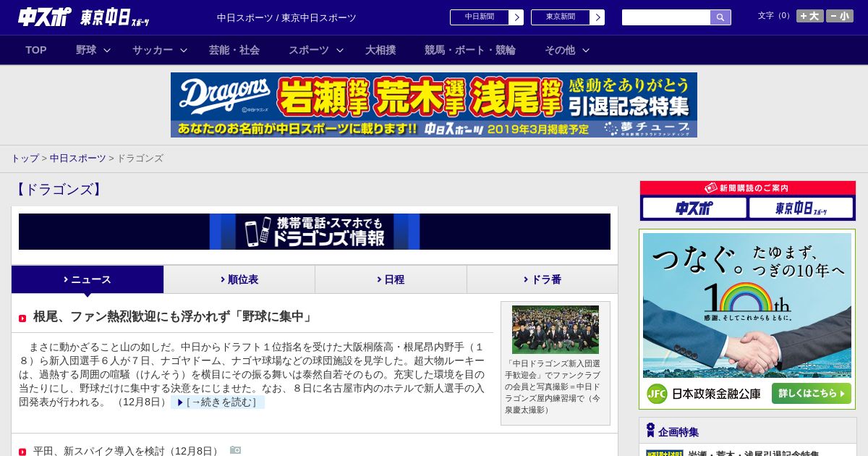Click the 中日スポーツ / 東京中日スポーツ header title
Screen dimensions: 868x456
(286, 17)
